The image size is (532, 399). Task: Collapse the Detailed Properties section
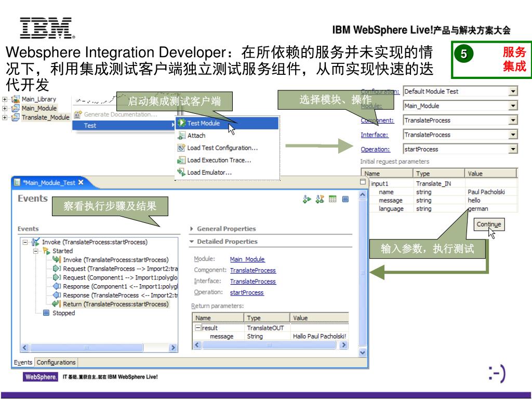192,242
